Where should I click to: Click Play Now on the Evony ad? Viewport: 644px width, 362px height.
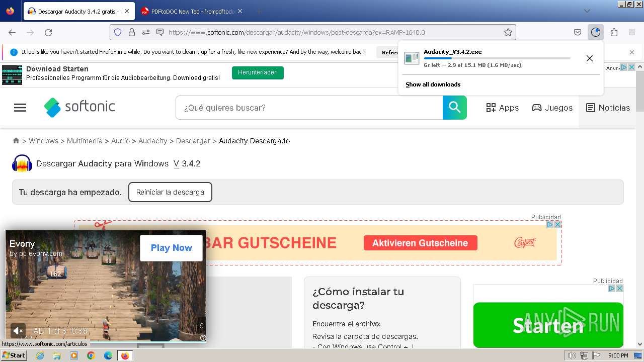click(x=172, y=248)
